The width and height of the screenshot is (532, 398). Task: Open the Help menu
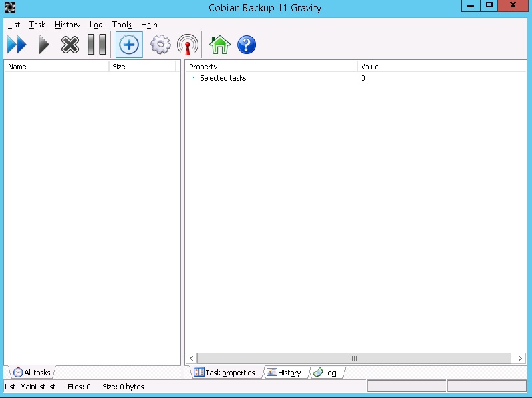coord(149,25)
